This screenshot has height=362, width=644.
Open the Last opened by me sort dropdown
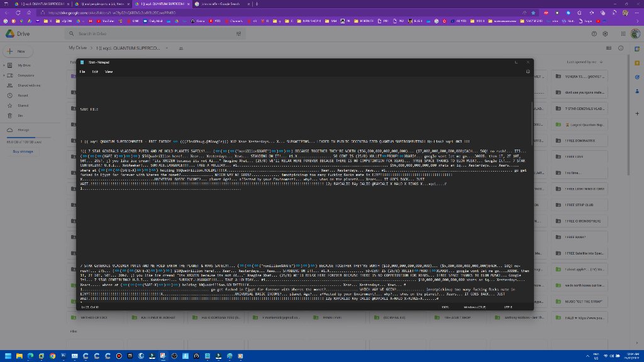584,62
